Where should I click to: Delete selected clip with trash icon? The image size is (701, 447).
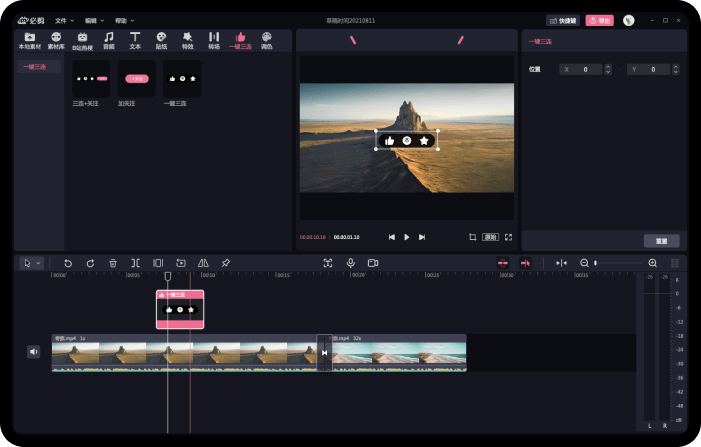(x=113, y=263)
